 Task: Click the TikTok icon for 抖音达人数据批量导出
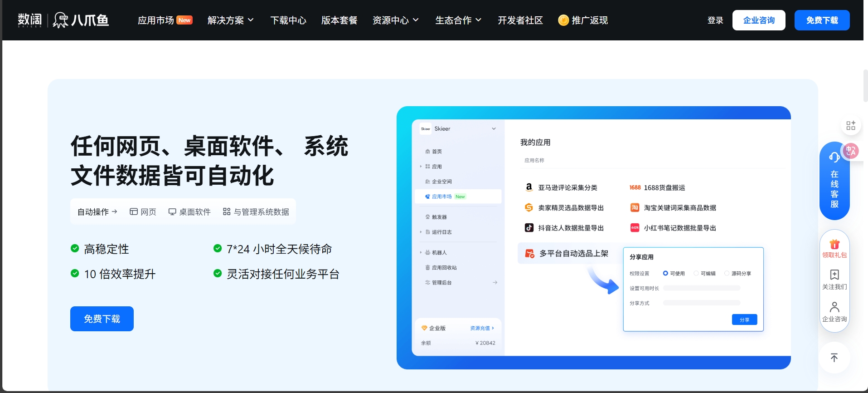529,228
